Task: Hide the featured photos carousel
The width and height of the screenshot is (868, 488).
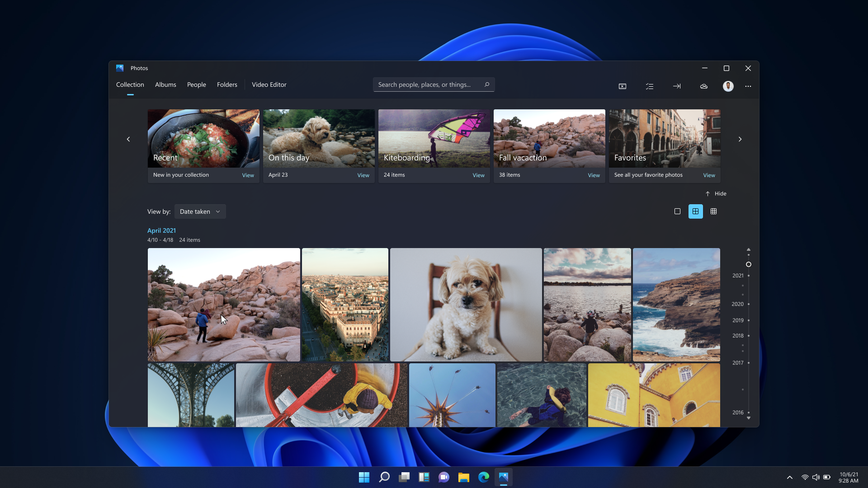Action: click(x=715, y=193)
